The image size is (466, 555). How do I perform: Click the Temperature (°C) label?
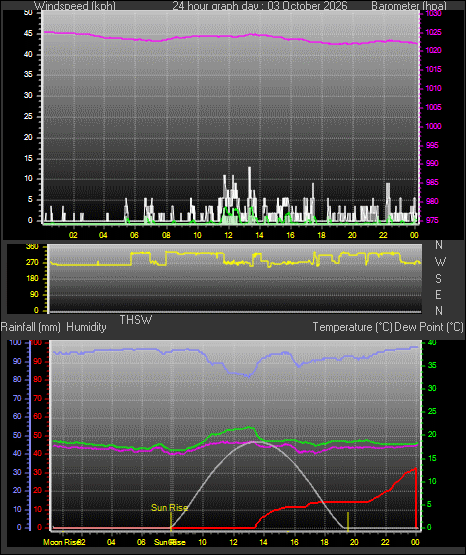(x=352, y=327)
